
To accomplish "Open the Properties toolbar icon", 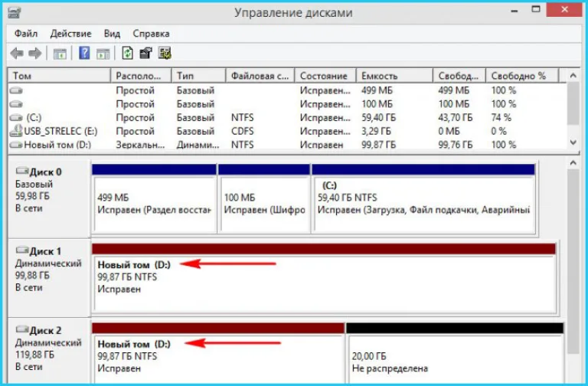I will [x=146, y=53].
